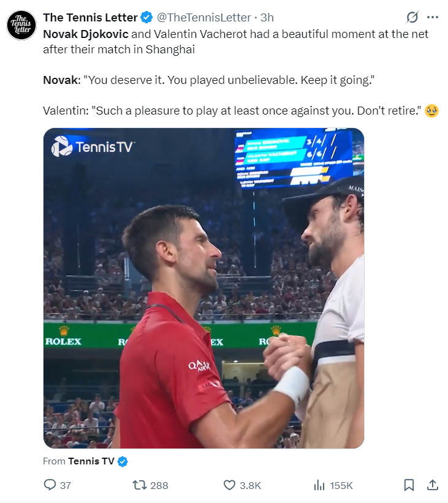
Task: Open the 37 replies count
Action: coord(66,485)
